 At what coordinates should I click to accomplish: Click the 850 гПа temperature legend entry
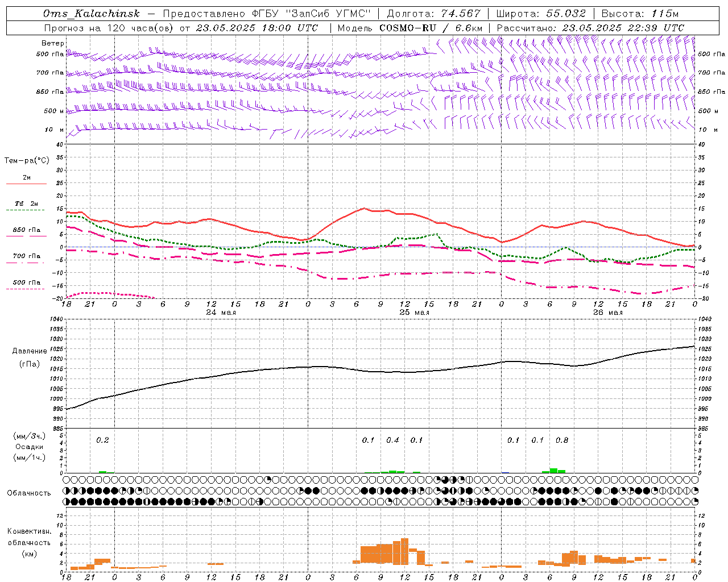[27, 230]
